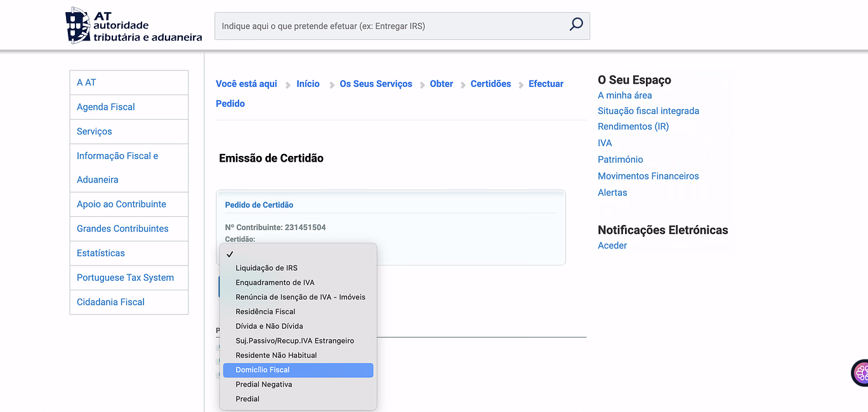This screenshot has width=868, height=412.
Task: Click Aceder under Notificações Eletrónicas
Action: coord(612,246)
